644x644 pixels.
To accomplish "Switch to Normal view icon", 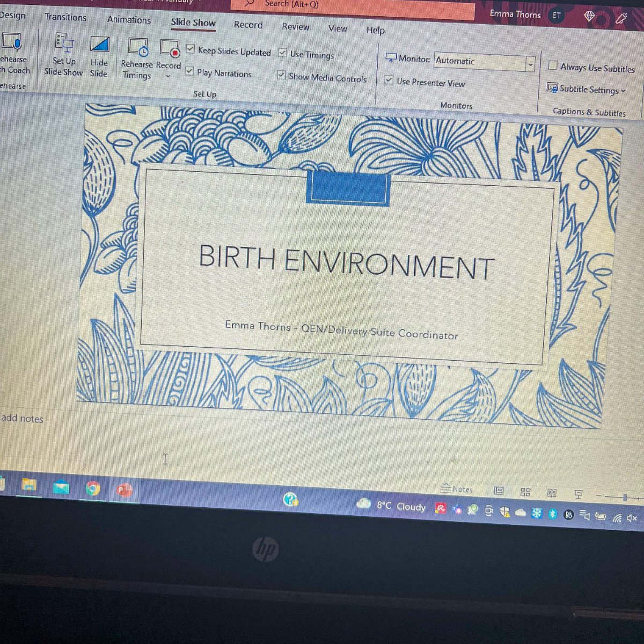I will pos(499,491).
